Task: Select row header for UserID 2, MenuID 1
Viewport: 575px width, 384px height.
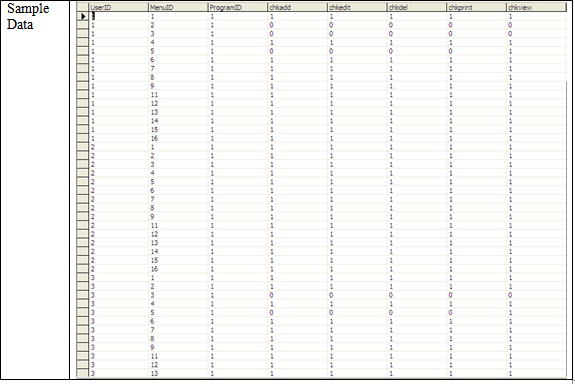Action: [83, 147]
